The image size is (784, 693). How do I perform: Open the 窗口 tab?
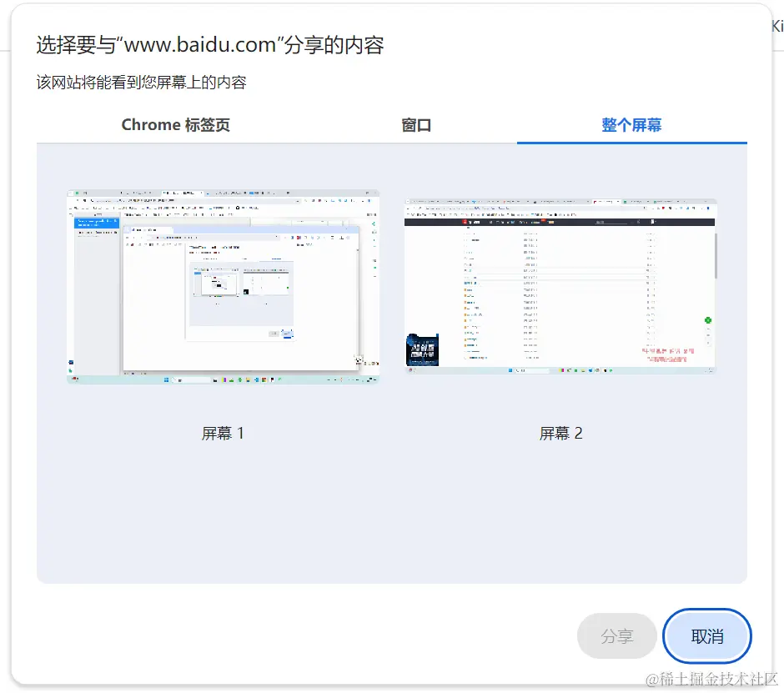416,124
